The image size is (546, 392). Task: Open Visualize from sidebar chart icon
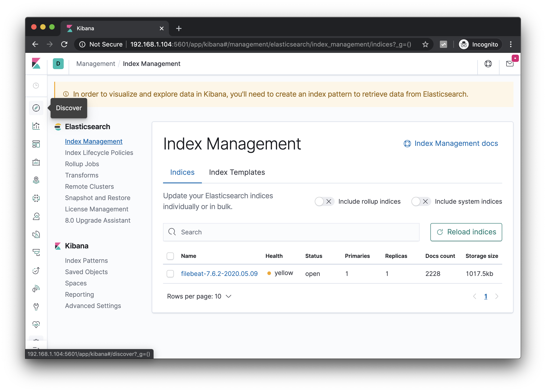(36, 126)
